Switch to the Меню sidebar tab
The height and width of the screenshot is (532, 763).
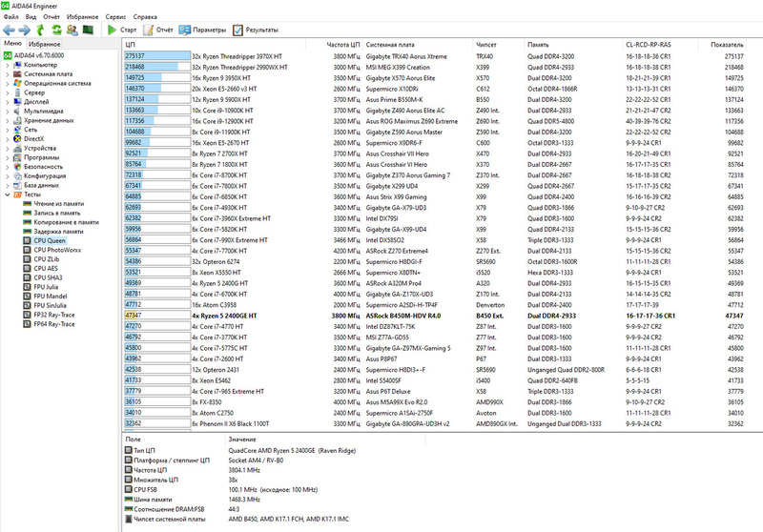coord(13,43)
